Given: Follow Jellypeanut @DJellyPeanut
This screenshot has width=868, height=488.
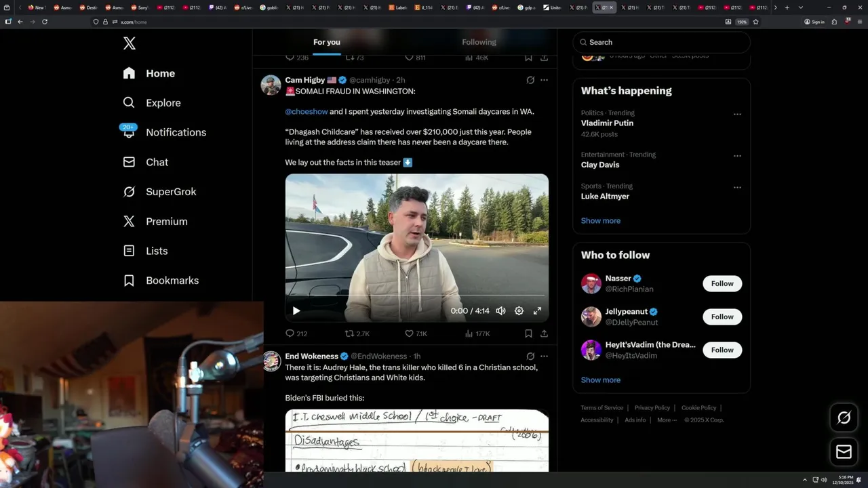Looking at the screenshot, I should pyautogui.click(x=722, y=317).
